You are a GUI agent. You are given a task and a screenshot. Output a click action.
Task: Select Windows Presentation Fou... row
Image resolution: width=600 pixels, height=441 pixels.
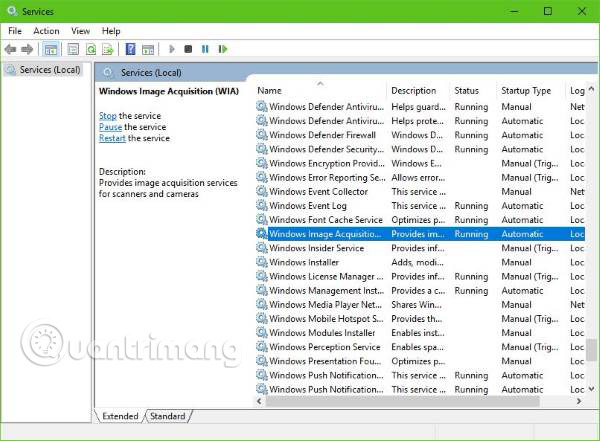(x=420, y=361)
